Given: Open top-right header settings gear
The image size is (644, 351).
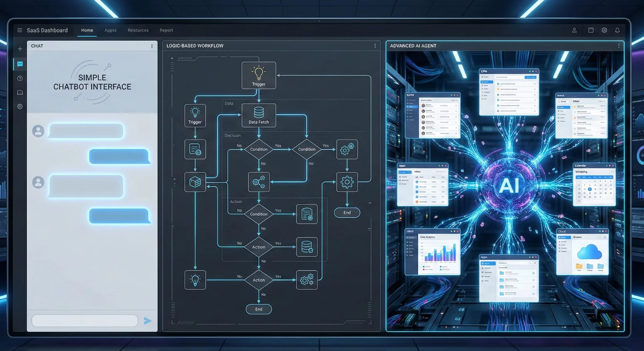Looking at the screenshot, I should pos(604,30).
